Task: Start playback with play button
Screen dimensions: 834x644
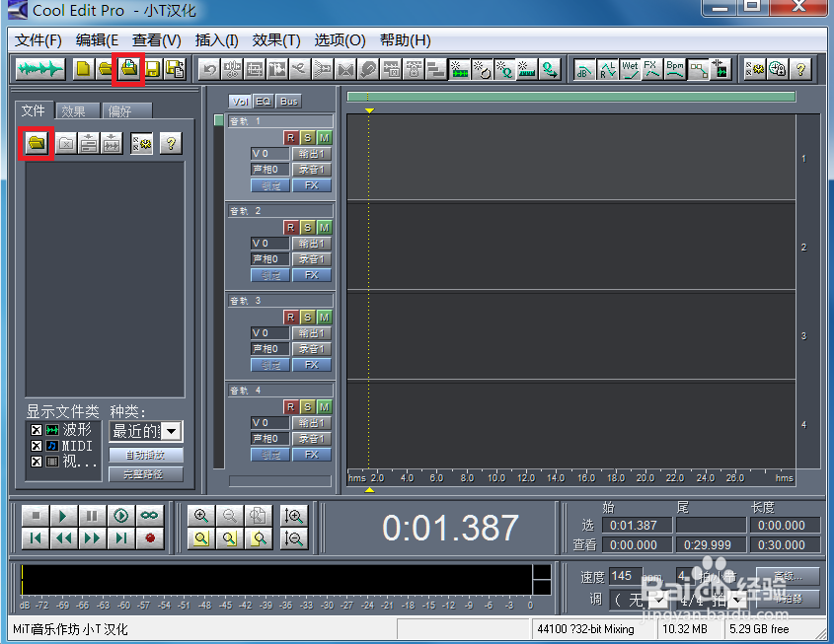Action: click(64, 516)
